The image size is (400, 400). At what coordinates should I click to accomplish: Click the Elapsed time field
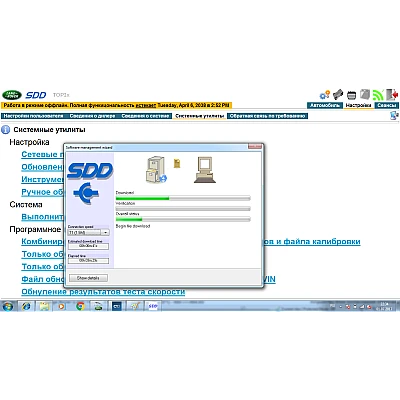[88, 261]
